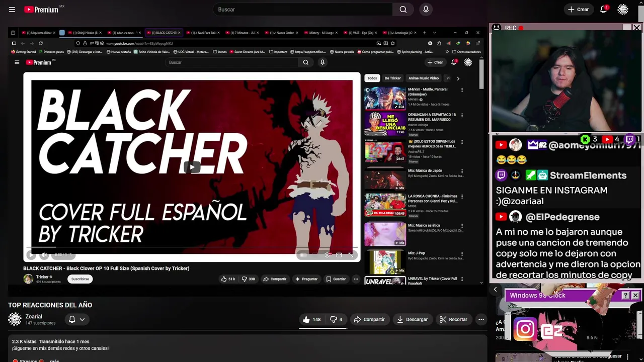The image size is (644, 362).
Task: Go back in the streamed browser
Action: 22,43
